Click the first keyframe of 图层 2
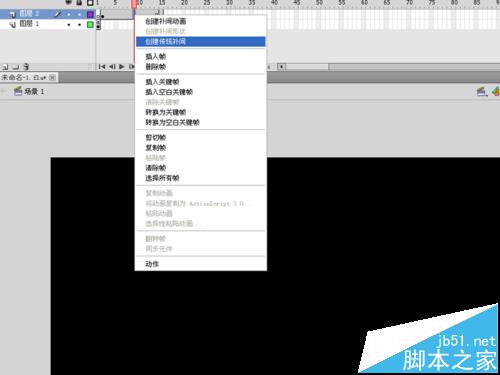 coord(98,14)
